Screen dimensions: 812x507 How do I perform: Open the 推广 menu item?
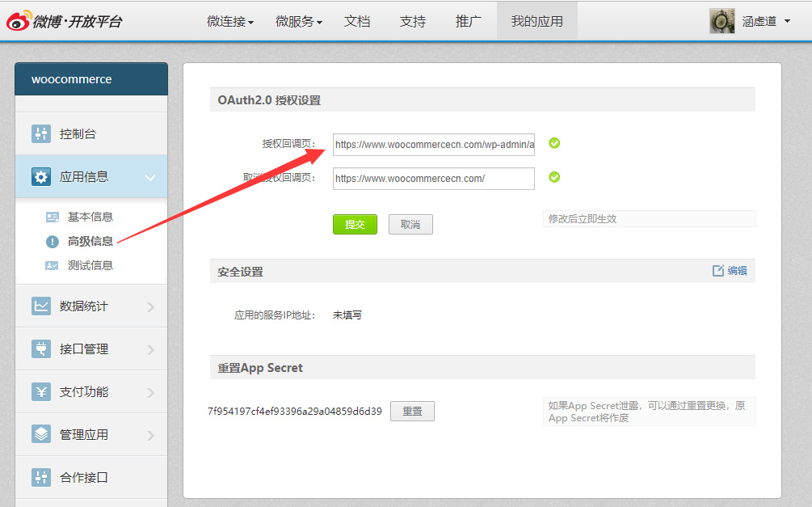pos(468,22)
